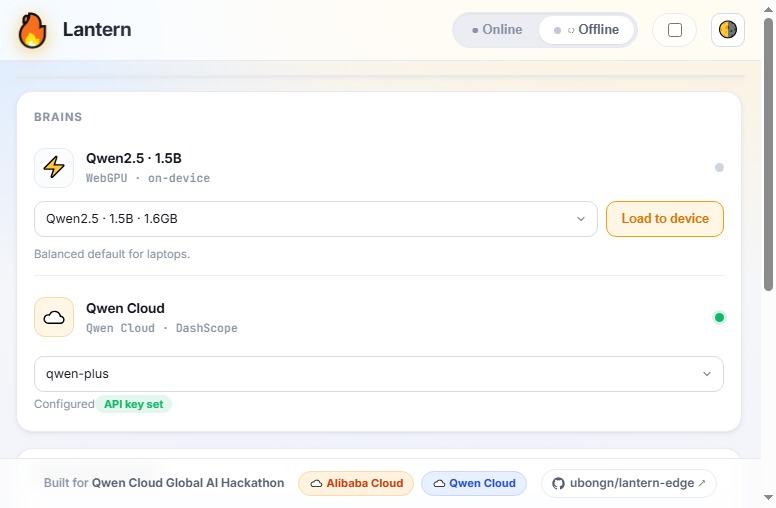The image size is (776, 508).
Task: Open the Qwen2.5 · 1.5B · 1.6GB model dropdown
Action: (x=316, y=219)
